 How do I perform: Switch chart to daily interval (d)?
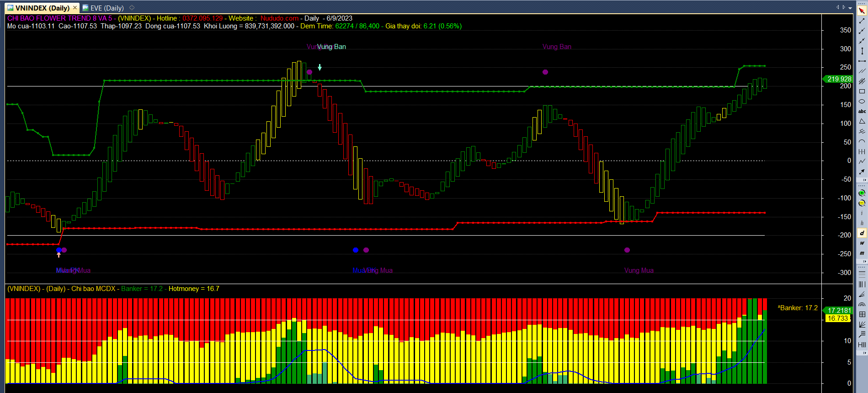pyautogui.click(x=862, y=233)
